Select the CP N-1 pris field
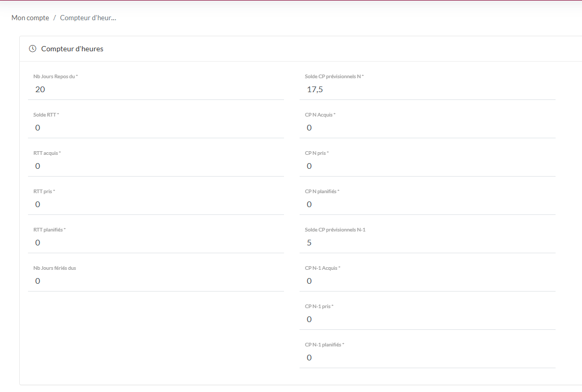Image resolution: width=582 pixels, height=392 pixels. (x=427, y=320)
